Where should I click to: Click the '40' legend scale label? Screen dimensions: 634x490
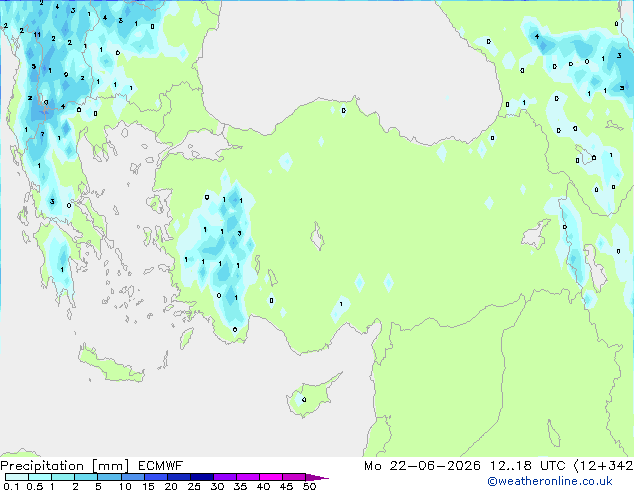[263, 486]
